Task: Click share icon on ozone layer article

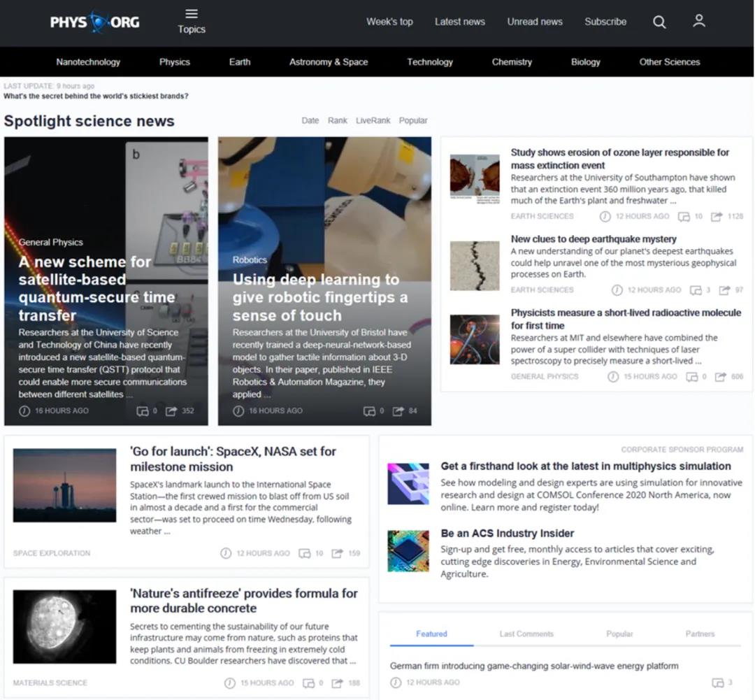Action: (x=717, y=217)
